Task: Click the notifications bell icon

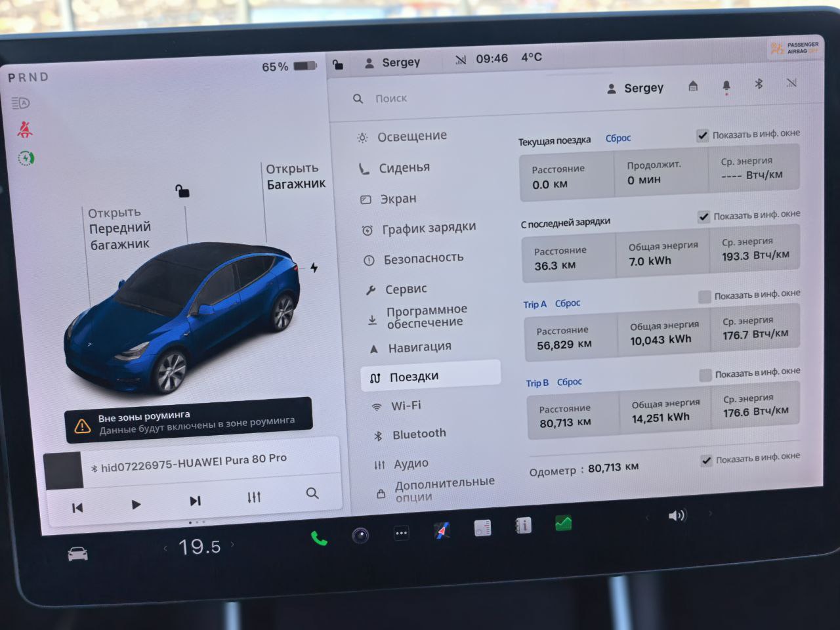Action: click(x=726, y=86)
